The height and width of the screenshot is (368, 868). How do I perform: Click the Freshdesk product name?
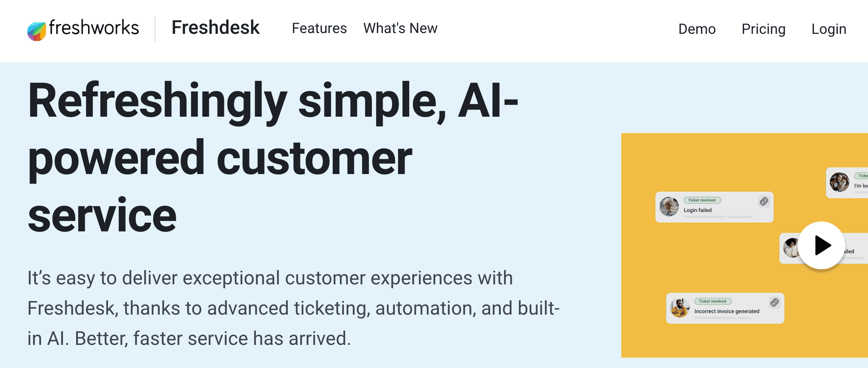[216, 27]
